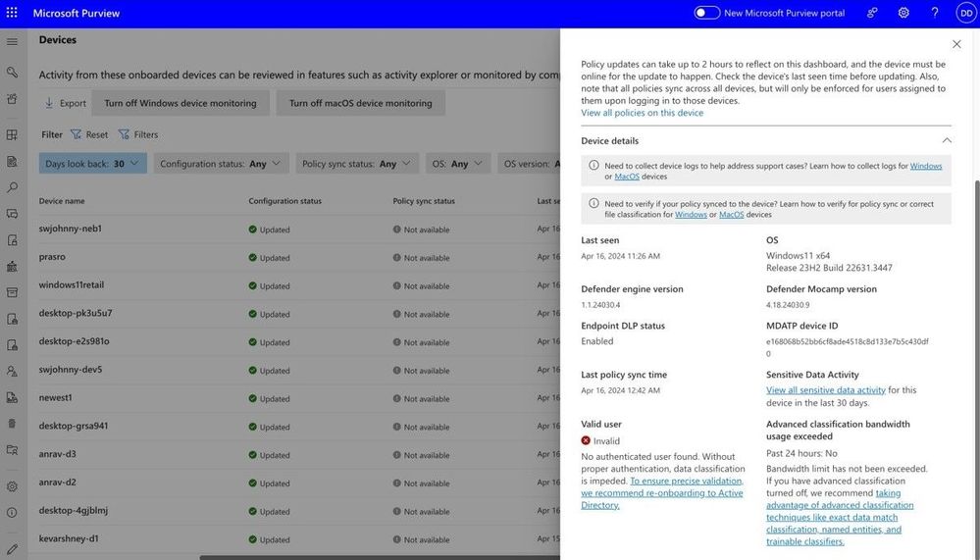
Task: Expand the hamburger navigation menu
Action: point(12,42)
